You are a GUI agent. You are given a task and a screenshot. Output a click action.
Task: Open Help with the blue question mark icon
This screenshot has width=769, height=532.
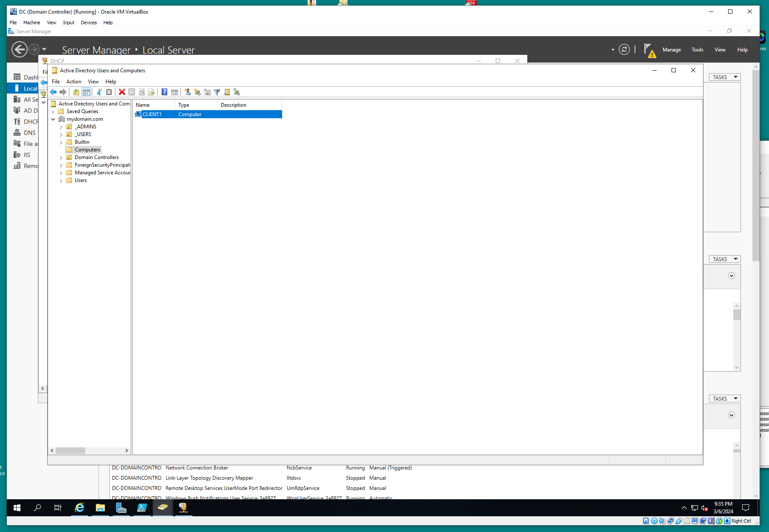click(x=164, y=92)
